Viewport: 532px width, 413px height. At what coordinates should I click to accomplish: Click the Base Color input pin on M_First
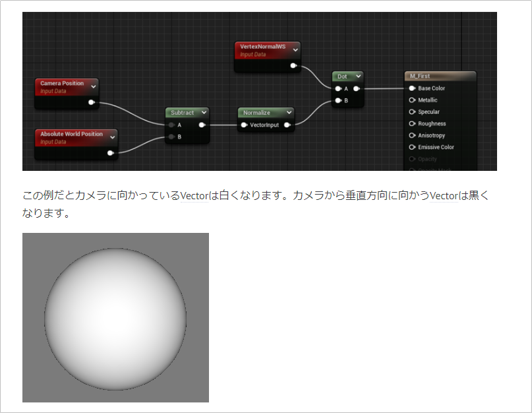click(411, 88)
